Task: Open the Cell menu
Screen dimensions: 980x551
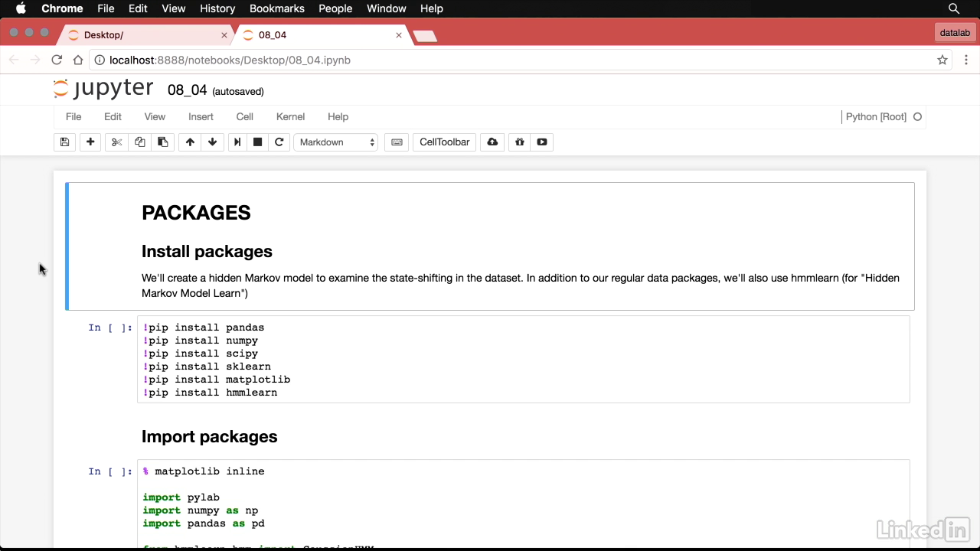Action: (x=244, y=117)
